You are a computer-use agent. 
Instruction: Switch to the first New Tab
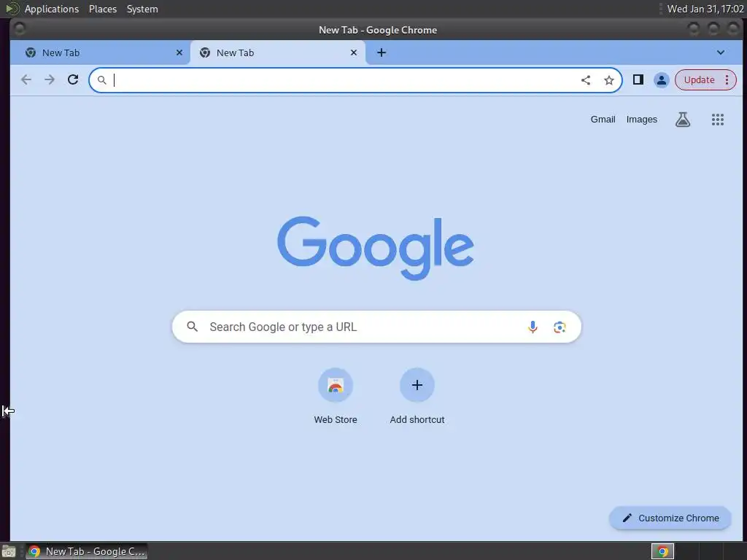pos(100,52)
